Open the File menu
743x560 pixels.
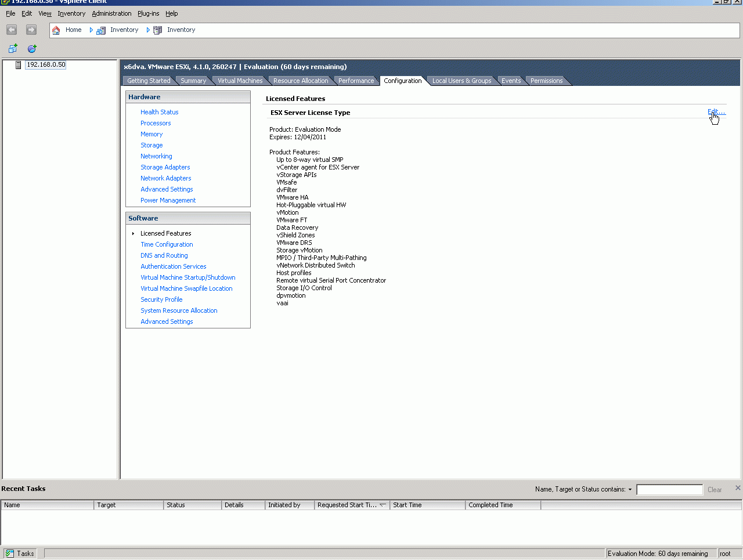pos(10,13)
